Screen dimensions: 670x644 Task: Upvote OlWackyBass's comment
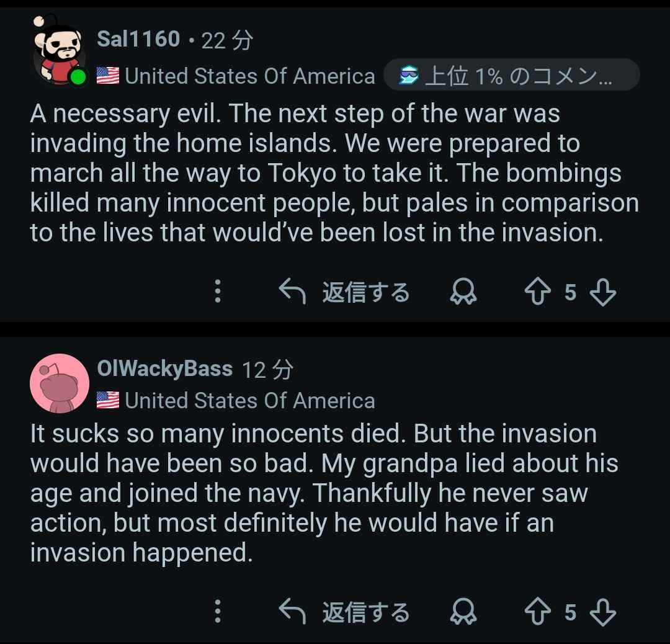click(537, 612)
